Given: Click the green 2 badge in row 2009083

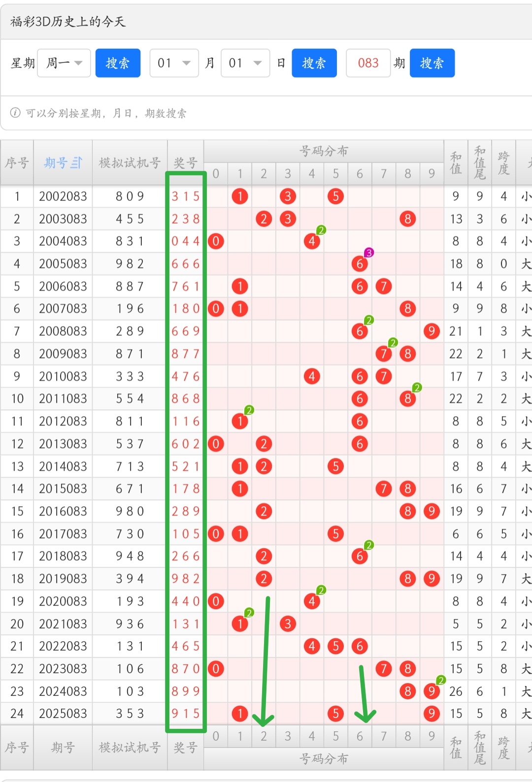Looking at the screenshot, I should click(x=393, y=343).
